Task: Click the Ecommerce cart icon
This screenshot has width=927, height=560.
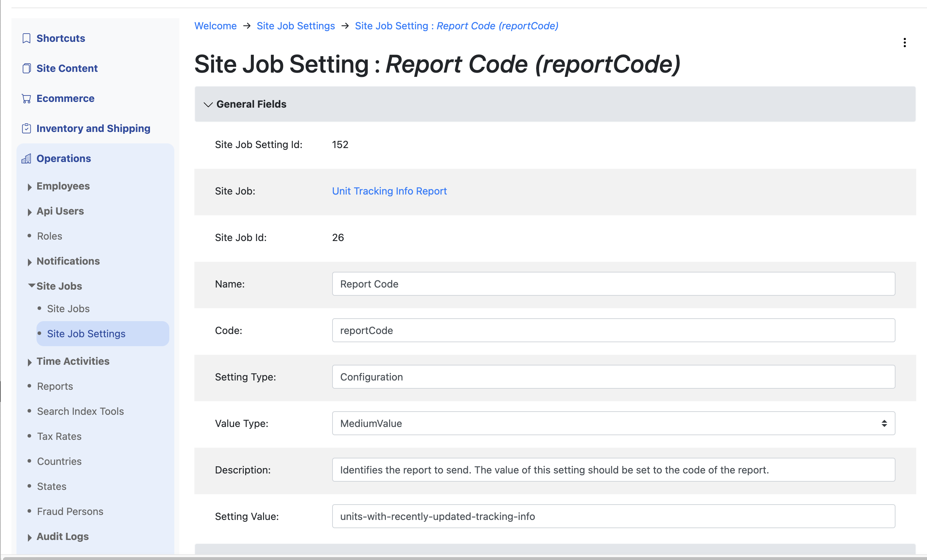Action: tap(26, 98)
